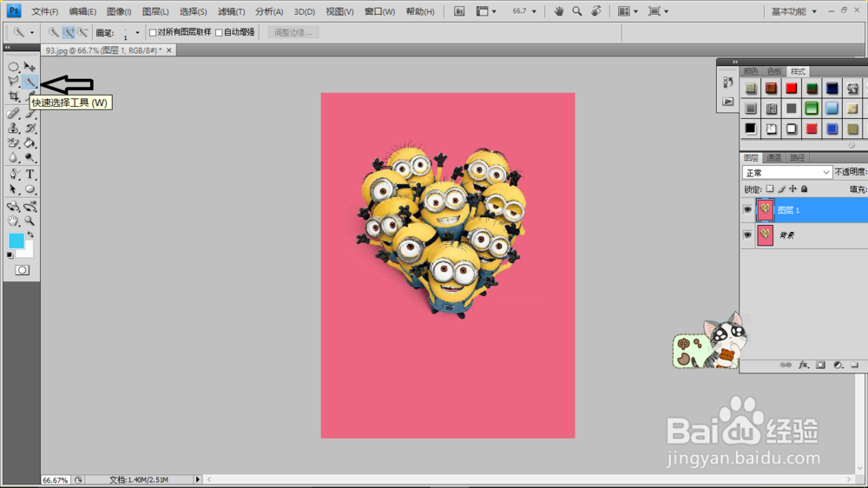The image size is (868, 488).
Task: Hide 背景 layer visibility
Action: (747, 235)
